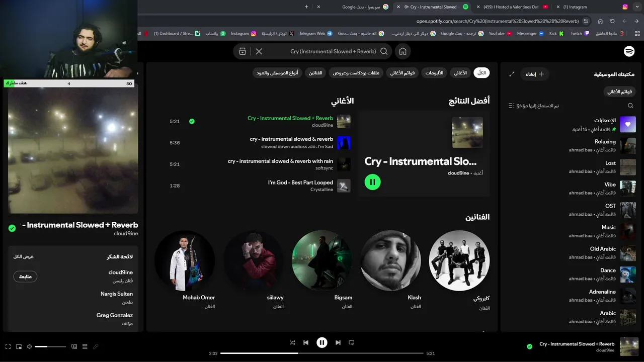Image resolution: width=644 pixels, height=362 pixels.
Task: Open the play queue icon
Action: 85,346
